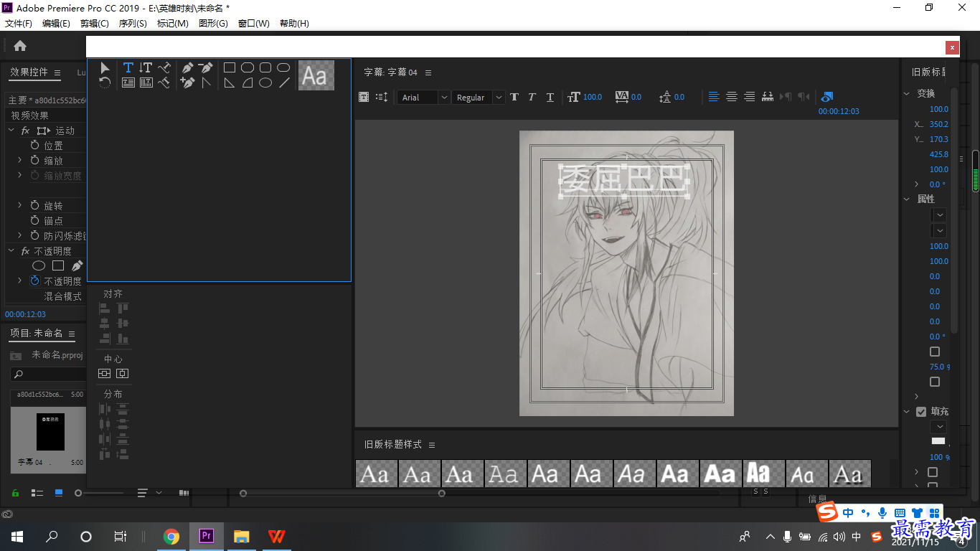Click the font size value 100.0
Viewport: 980px width, 551px height.
click(593, 97)
